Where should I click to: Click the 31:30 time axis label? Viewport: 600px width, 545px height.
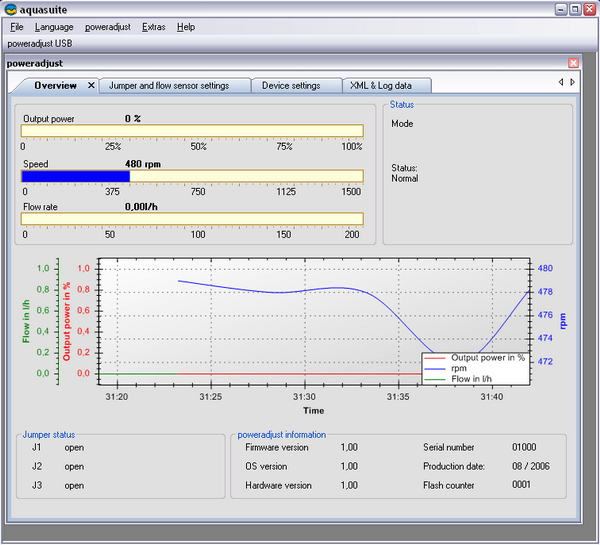click(x=304, y=397)
